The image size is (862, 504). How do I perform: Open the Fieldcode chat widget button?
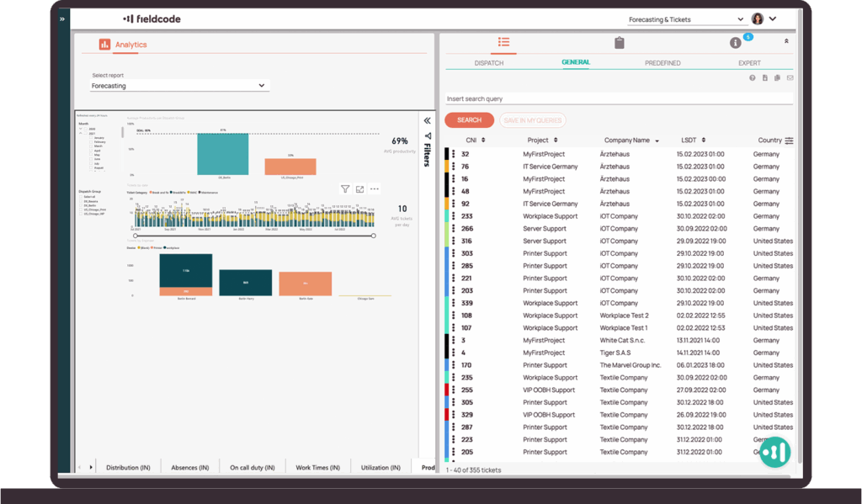774,452
